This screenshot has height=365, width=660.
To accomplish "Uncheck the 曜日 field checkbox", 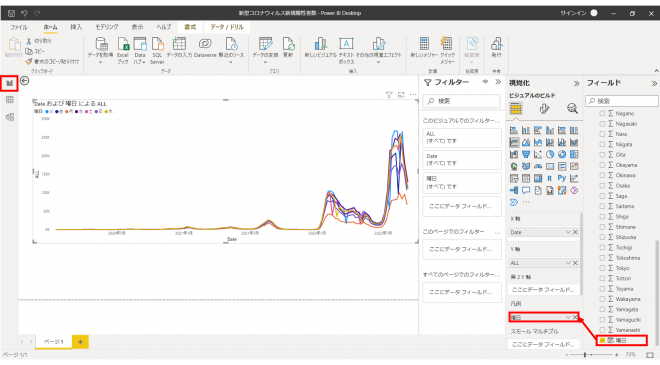I will 602,340.
